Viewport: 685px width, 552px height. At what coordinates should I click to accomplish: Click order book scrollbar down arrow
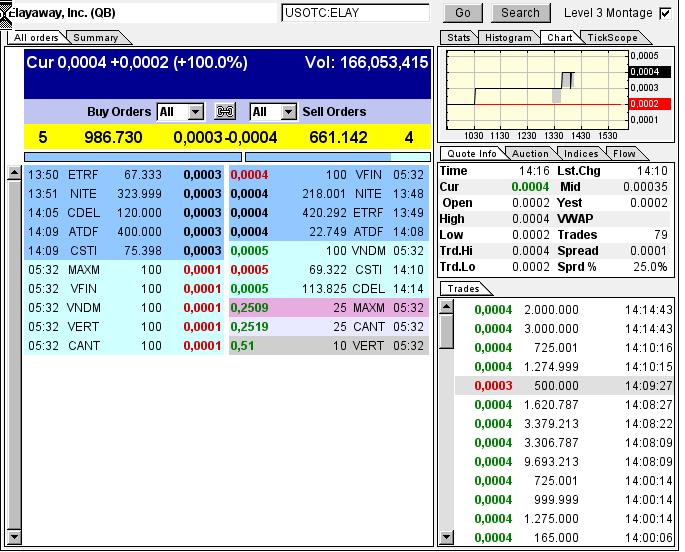pos(14,536)
